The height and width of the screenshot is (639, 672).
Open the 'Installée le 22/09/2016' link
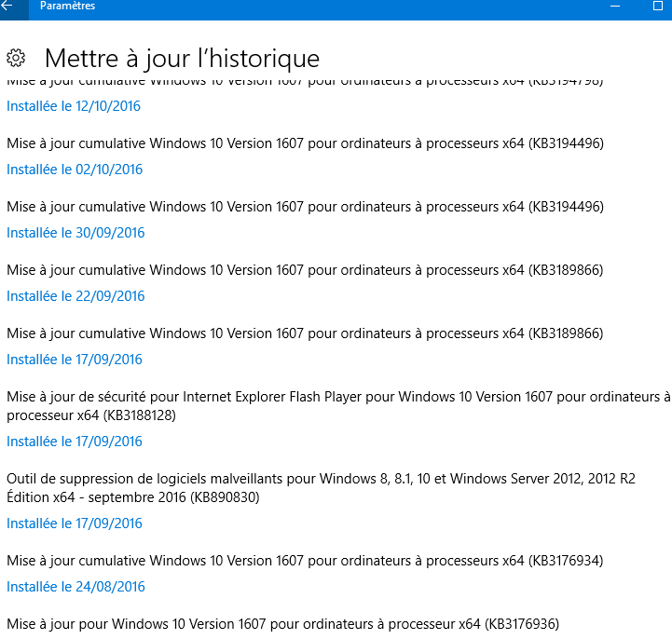[x=75, y=296]
